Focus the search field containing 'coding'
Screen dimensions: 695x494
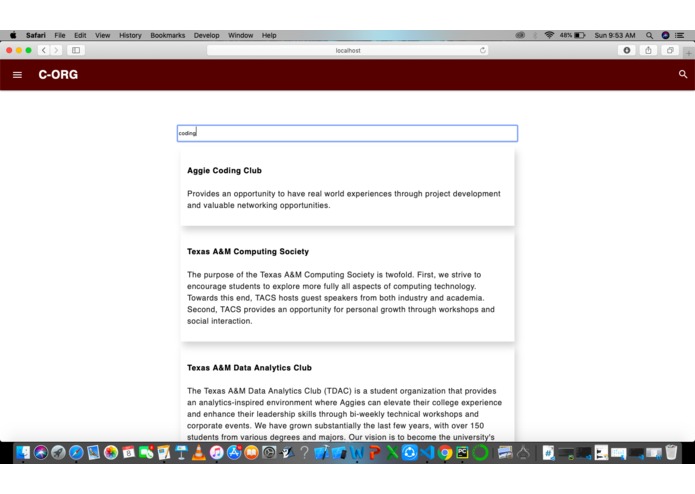pos(347,133)
